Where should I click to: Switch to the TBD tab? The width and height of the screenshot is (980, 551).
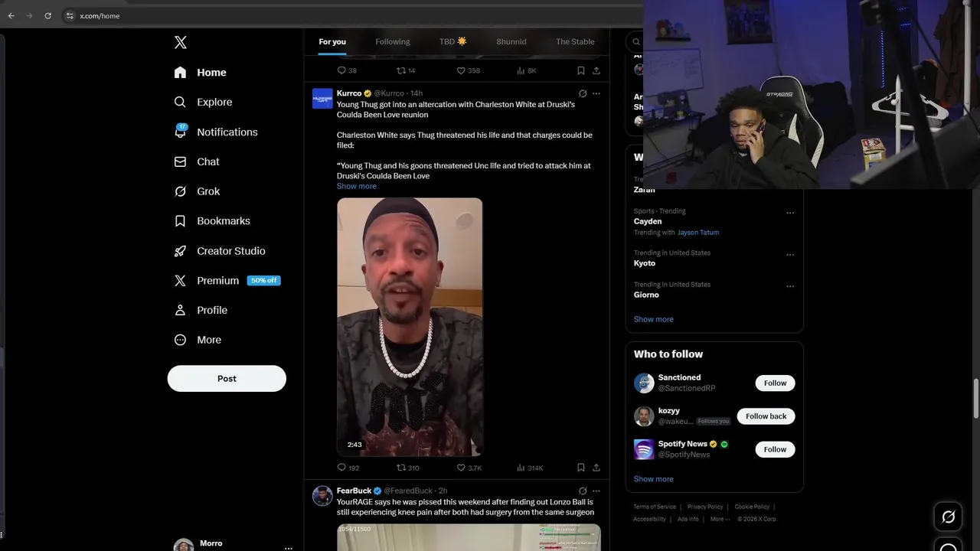tap(452, 41)
